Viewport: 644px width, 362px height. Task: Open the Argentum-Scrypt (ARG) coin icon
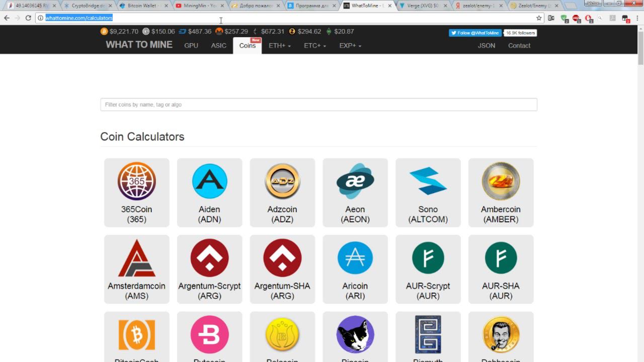(209, 258)
